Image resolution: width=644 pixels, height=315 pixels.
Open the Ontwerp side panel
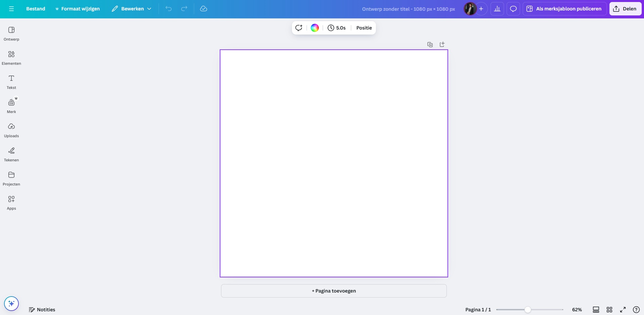pyautogui.click(x=11, y=34)
